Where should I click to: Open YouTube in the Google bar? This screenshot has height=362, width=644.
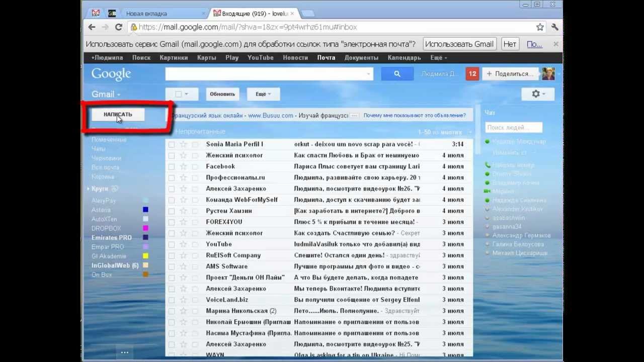pyautogui.click(x=261, y=58)
